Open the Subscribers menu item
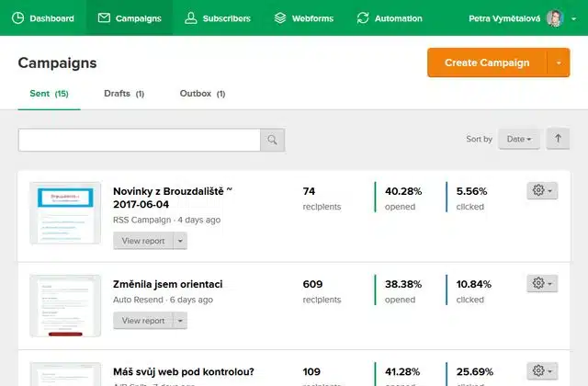Screen dimensions: 588x386 (218, 18)
